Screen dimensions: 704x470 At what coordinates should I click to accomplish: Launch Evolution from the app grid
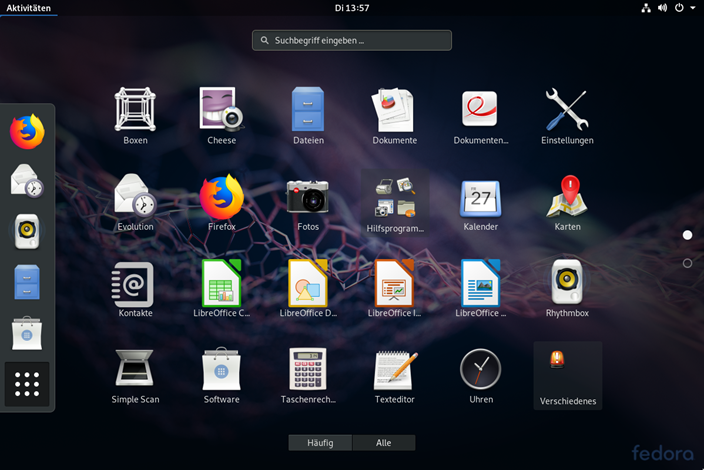coord(135,202)
